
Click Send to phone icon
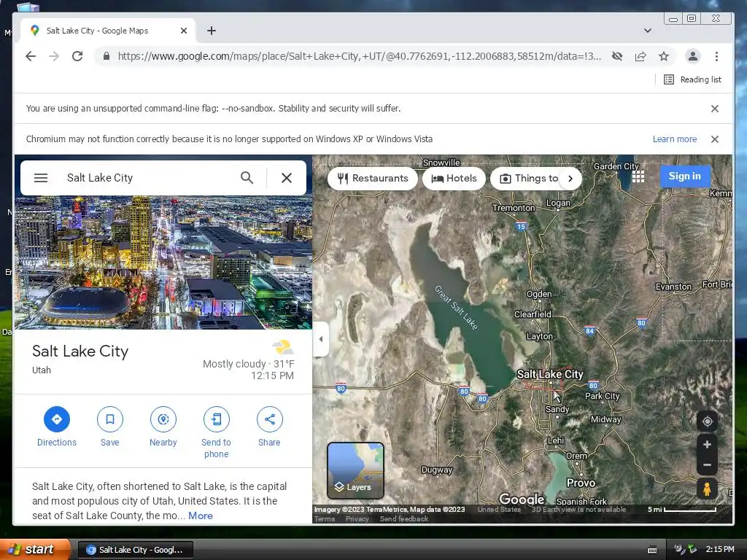pyautogui.click(x=216, y=419)
